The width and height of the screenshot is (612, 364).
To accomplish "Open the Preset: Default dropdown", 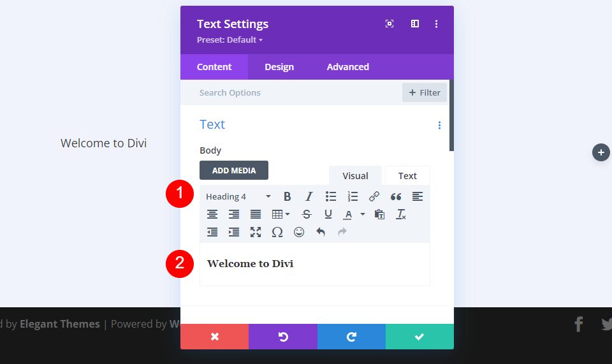I will (x=229, y=40).
